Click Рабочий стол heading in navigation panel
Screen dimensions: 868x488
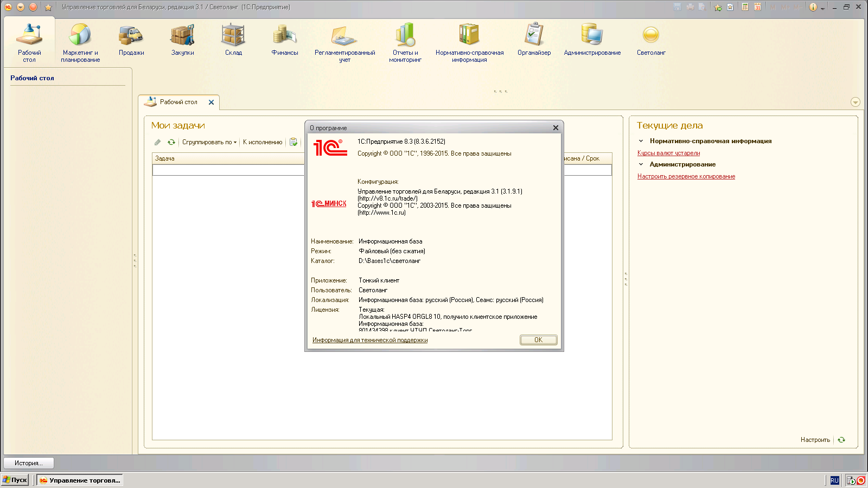32,78
